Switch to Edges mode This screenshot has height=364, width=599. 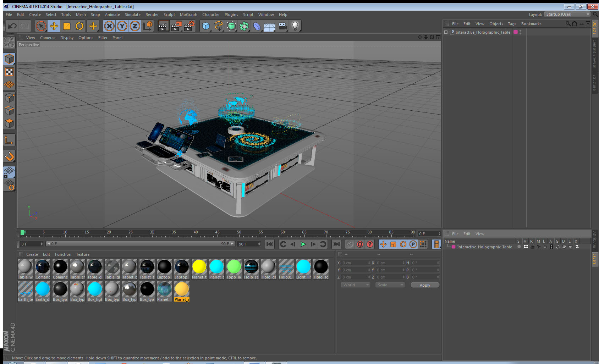(x=9, y=111)
